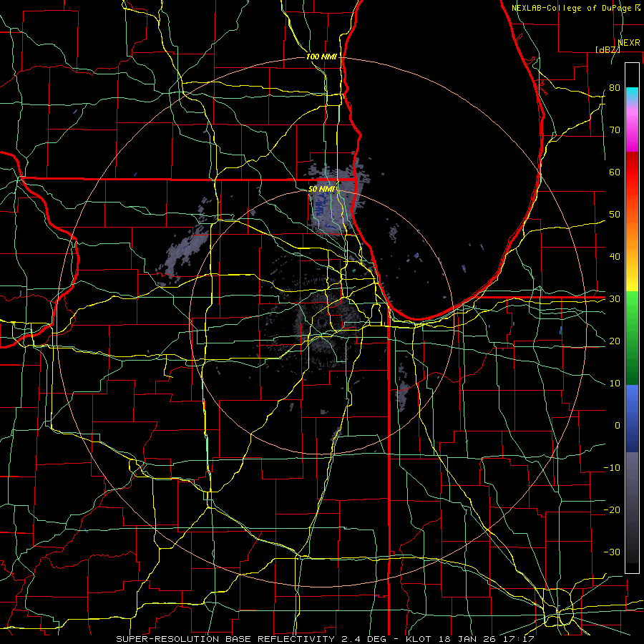Viewport: 644px width, 644px height.
Task: Pick the yellow band of the color bar
Action: click(x=632, y=277)
